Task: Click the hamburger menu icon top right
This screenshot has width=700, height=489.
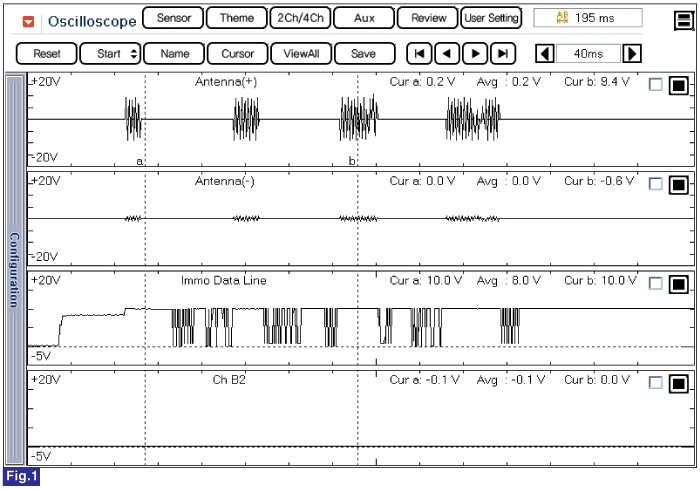Action: pyautogui.click(x=680, y=19)
